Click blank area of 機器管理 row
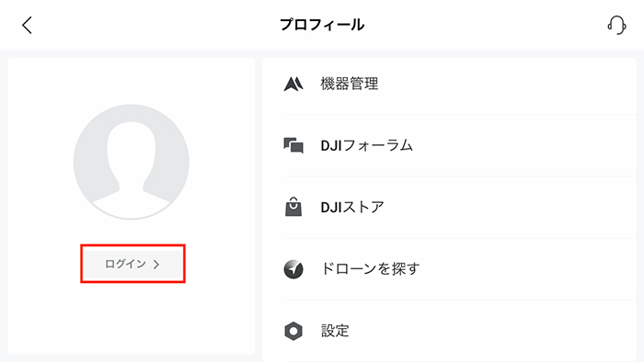The width and height of the screenshot is (644, 362). 505,84
